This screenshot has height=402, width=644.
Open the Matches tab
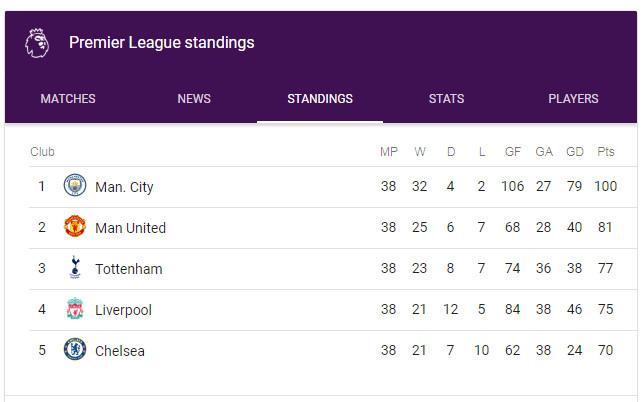[x=68, y=99]
